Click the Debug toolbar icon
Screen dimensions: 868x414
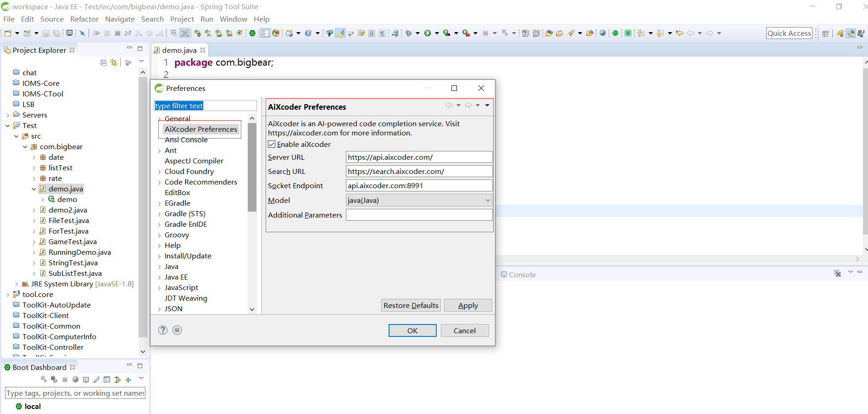click(409, 33)
